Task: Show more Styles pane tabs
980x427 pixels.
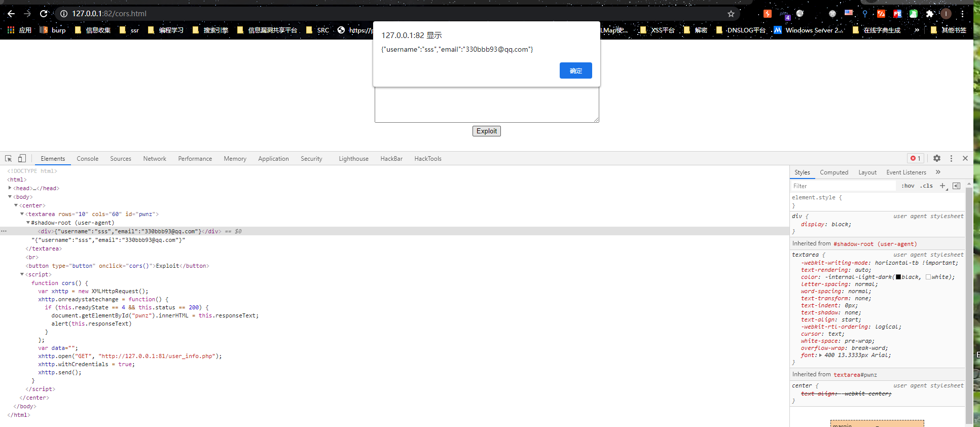Action: coord(938,172)
